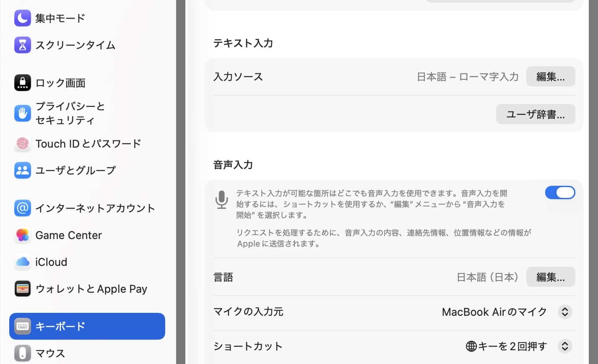Click the Touch ID fingerprint icon
The height and width of the screenshot is (364, 598).
[x=23, y=144]
